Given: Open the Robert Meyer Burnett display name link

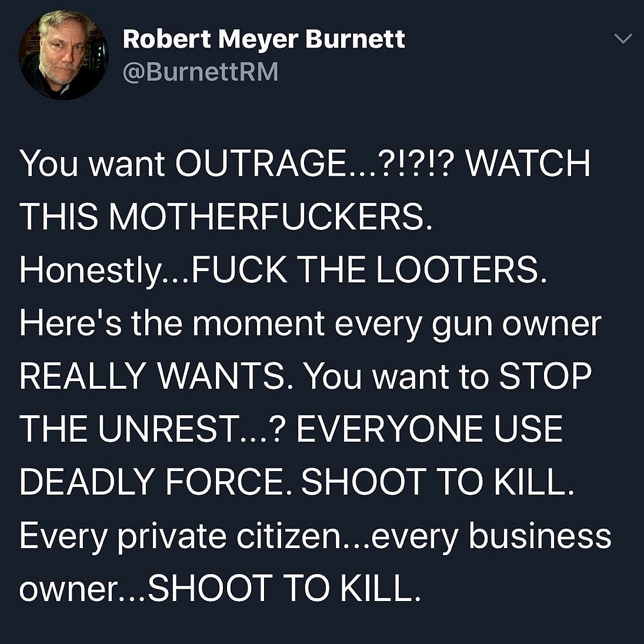Looking at the screenshot, I should [263, 39].
